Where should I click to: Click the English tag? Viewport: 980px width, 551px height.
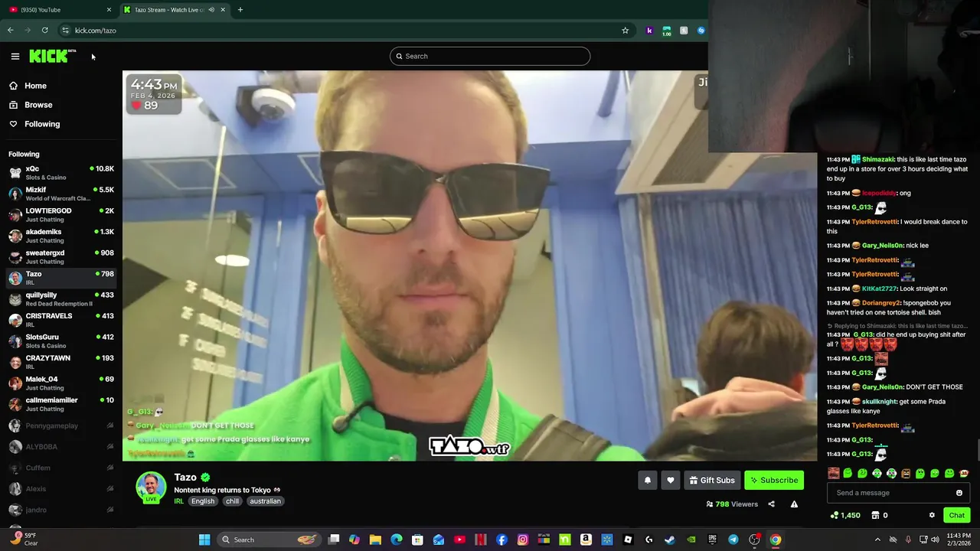[x=203, y=501]
